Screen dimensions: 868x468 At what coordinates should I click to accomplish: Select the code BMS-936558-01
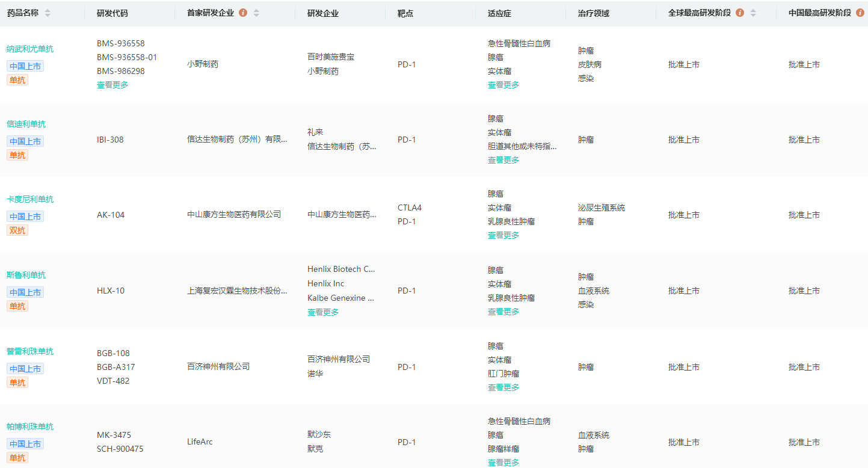(x=127, y=57)
